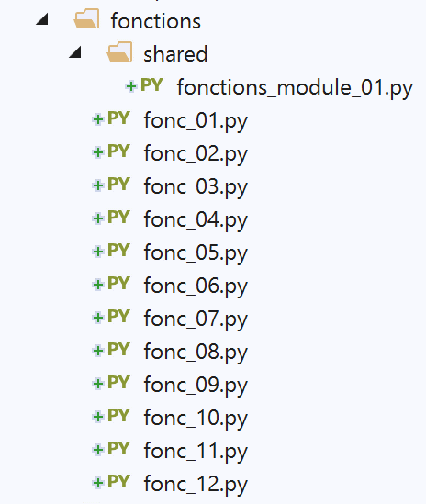
Task: Select fonc_10.py in the tree
Action: [x=196, y=419]
